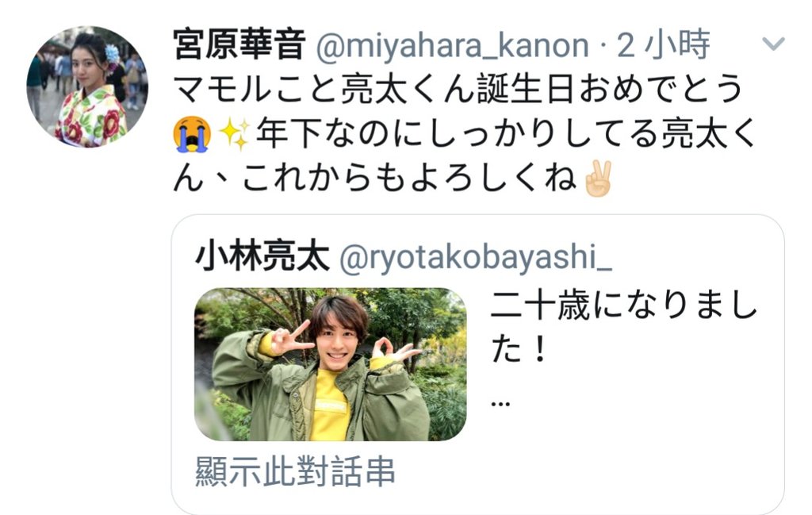Click the crying face emoji in tweet
The image size is (812, 515).
(x=192, y=133)
